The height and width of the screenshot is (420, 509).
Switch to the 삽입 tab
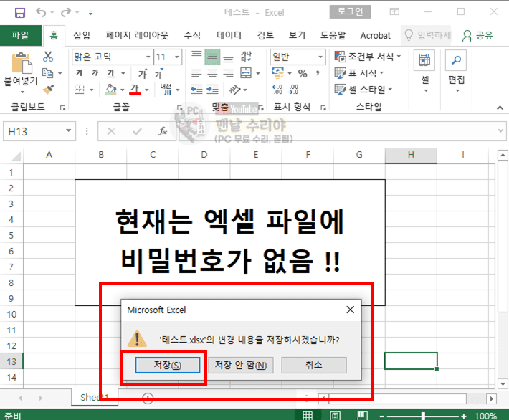pyautogui.click(x=82, y=35)
